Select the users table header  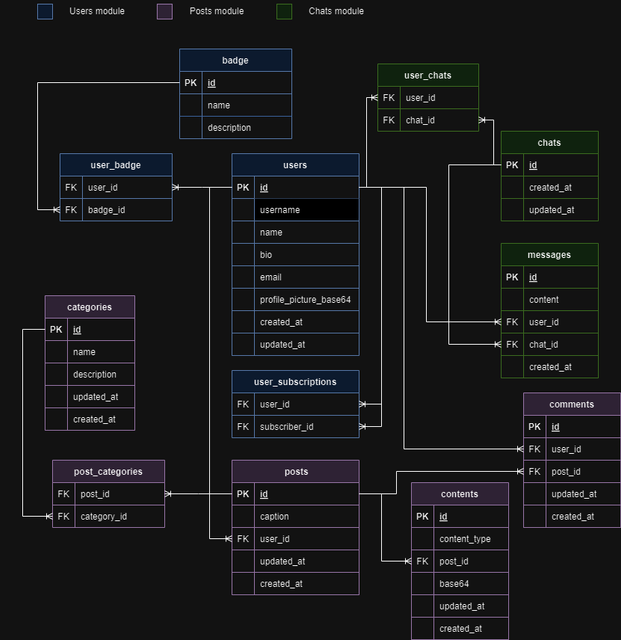pyautogui.click(x=296, y=165)
